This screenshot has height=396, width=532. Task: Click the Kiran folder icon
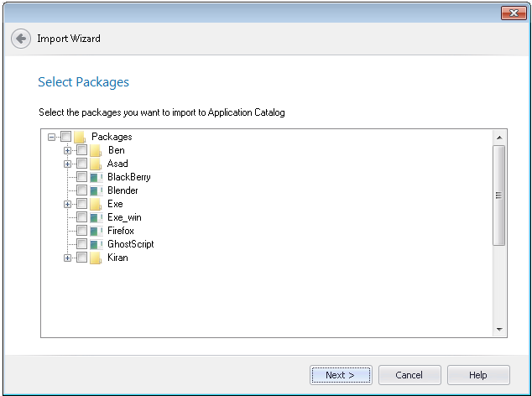96,258
